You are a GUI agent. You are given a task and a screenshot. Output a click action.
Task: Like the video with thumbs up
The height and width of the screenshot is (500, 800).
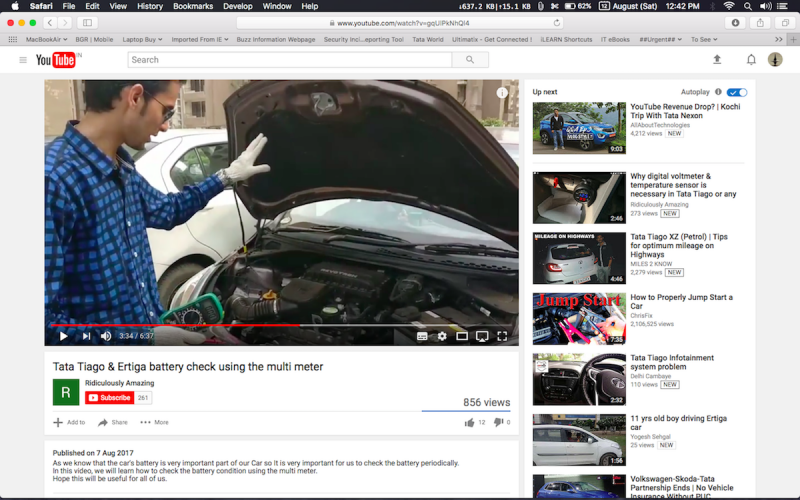click(x=469, y=422)
